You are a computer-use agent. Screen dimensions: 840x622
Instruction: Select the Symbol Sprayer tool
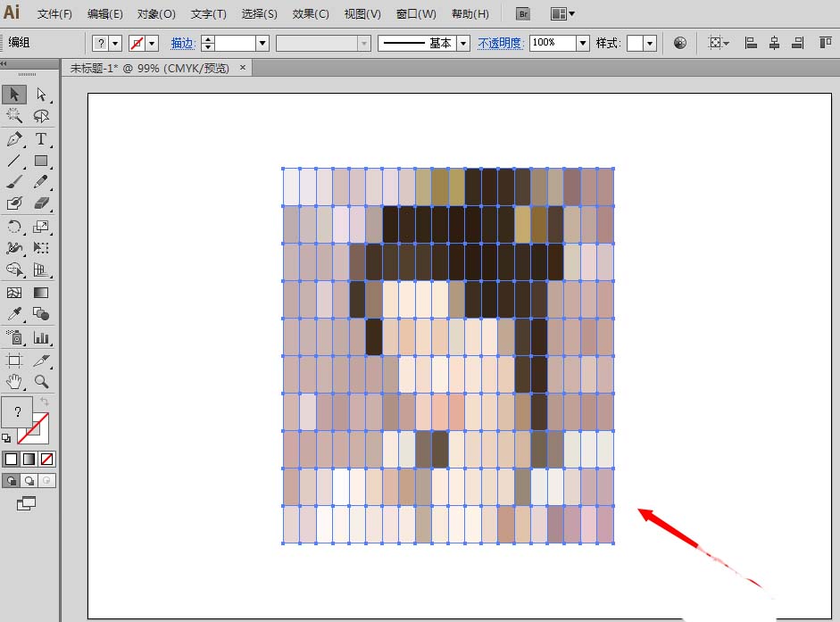pos(14,337)
